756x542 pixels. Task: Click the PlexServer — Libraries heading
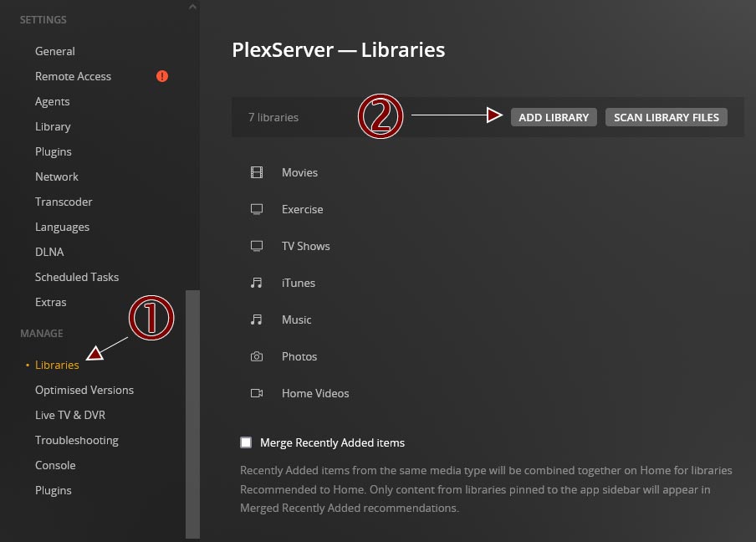[339, 49]
